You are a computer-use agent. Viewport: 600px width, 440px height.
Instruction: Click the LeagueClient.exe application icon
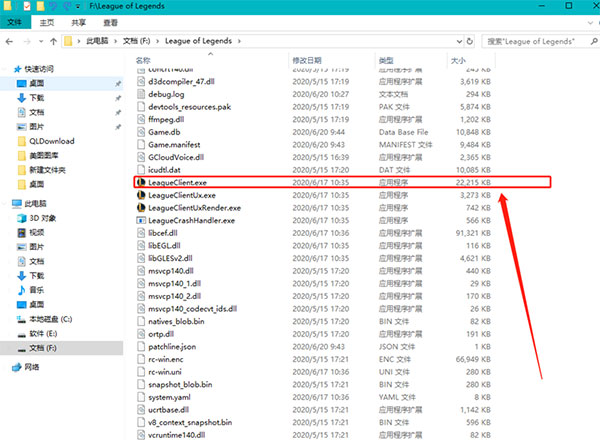tap(141, 183)
